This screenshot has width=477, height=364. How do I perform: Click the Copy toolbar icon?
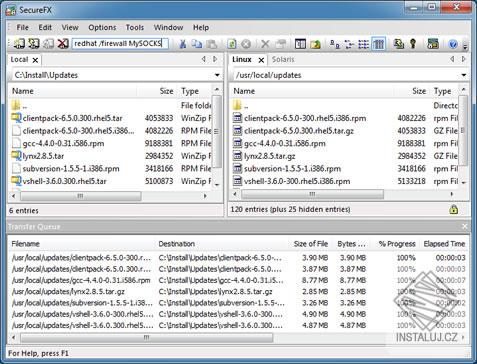pyautogui.click(x=197, y=44)
